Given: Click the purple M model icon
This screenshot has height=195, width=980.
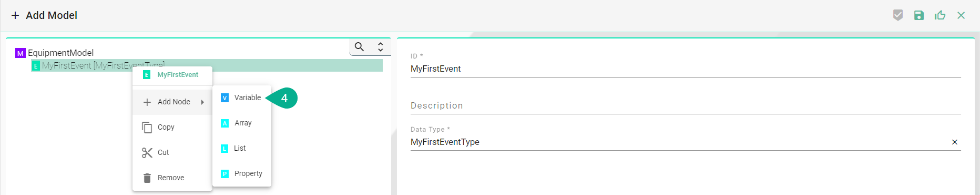Looking at the screenshot, I should tap(21, 53).
